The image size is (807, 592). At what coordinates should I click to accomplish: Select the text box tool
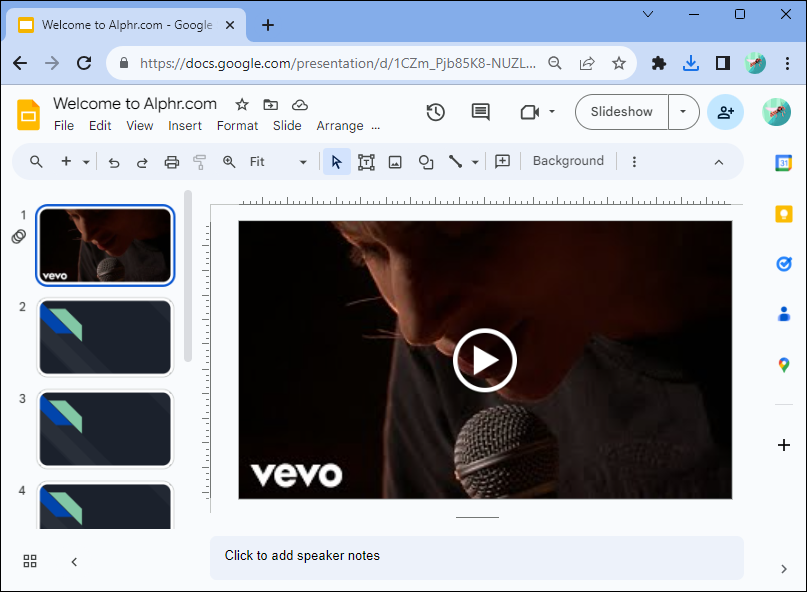(x=366, y=162)
